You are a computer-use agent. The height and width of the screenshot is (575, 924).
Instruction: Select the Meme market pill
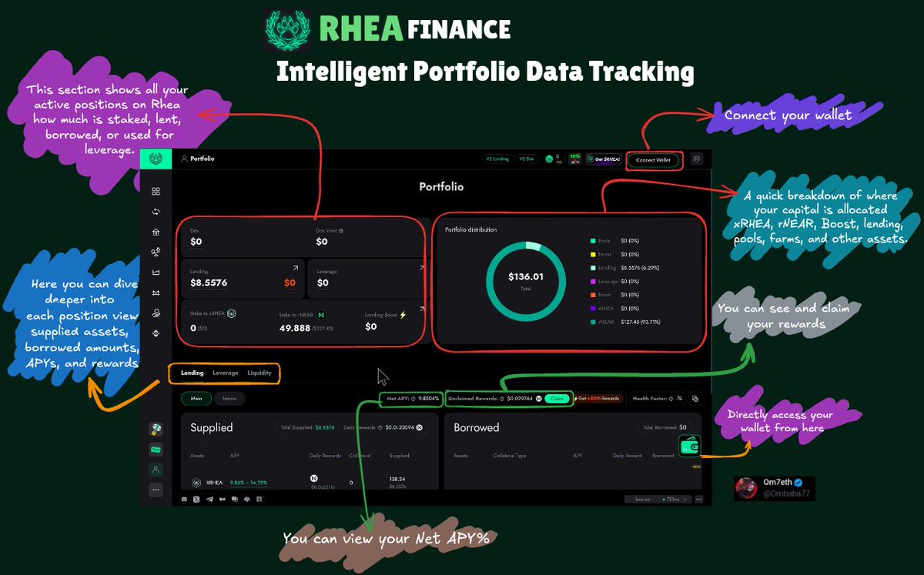click(x=229, y=399)
